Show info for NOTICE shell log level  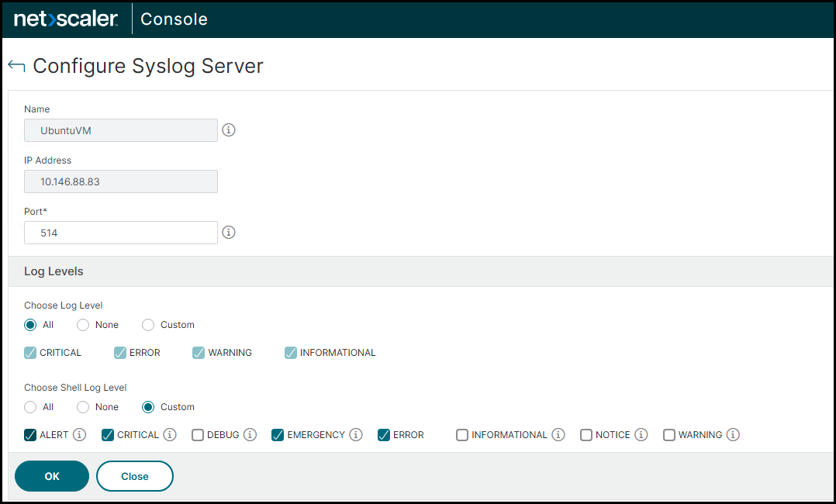pos(641,435)
